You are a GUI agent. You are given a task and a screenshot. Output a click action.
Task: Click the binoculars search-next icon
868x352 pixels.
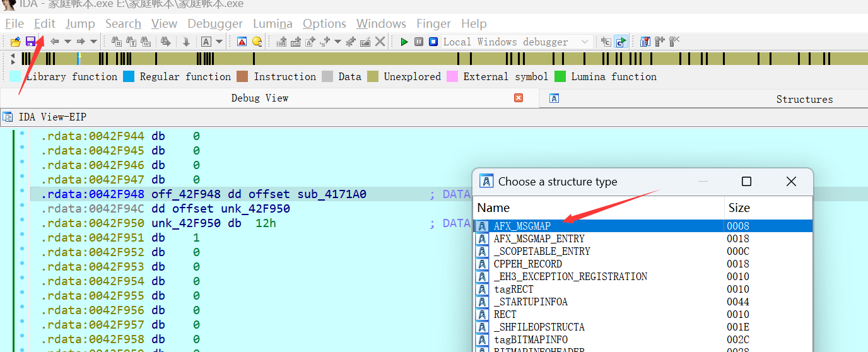pos(165,42)
